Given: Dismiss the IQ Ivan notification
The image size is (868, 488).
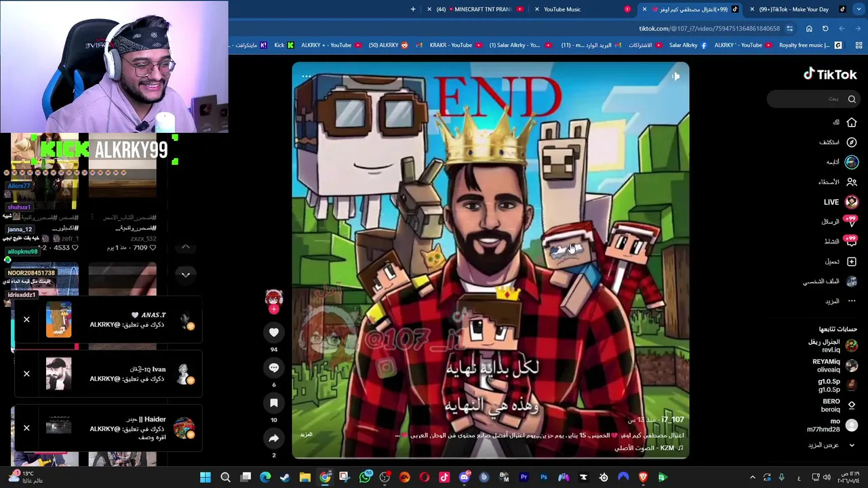Looking at the screenshot, I should point(26,373).
